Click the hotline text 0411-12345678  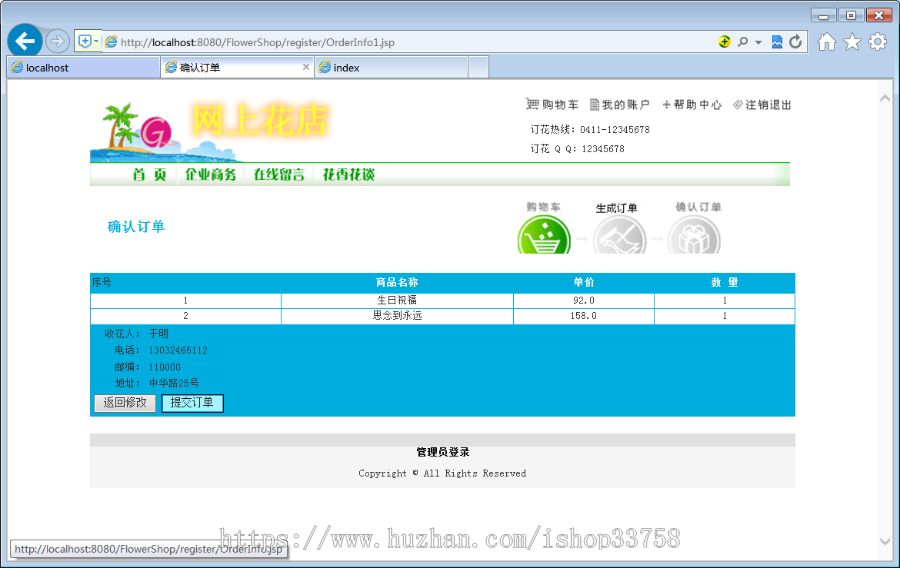tap(615, 130)
